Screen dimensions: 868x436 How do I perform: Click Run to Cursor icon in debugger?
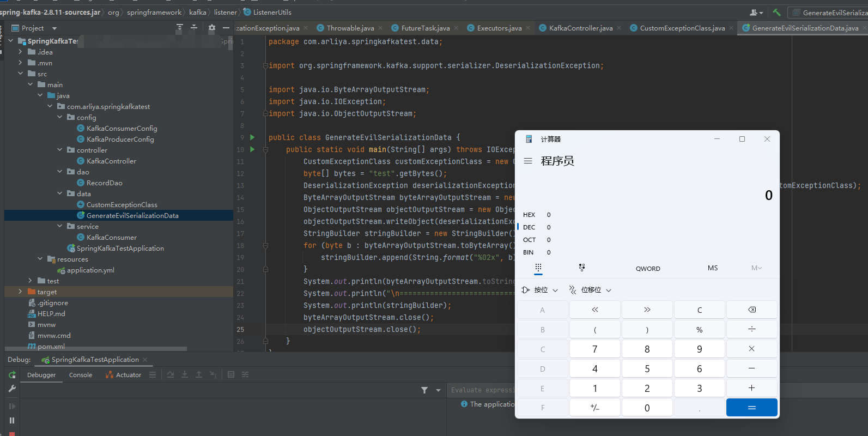click(x=213, y=374)
